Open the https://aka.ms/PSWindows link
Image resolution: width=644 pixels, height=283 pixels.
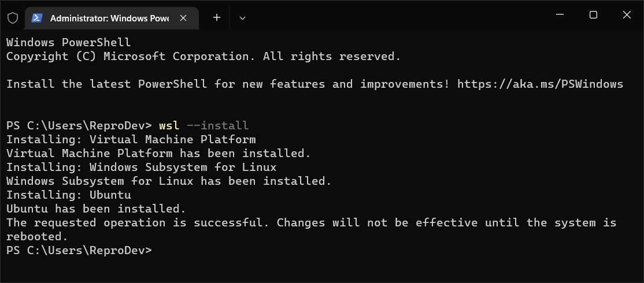[x=540, y=84]
